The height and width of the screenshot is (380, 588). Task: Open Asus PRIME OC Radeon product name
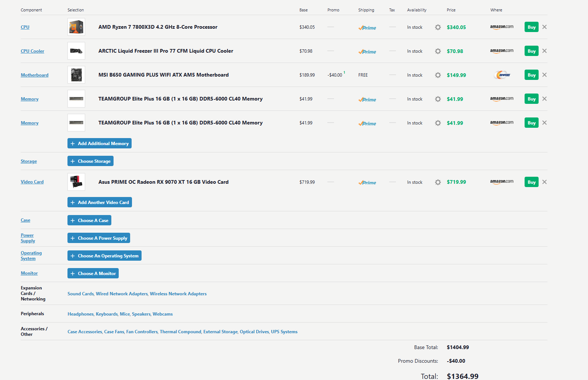tap(163, 182)
